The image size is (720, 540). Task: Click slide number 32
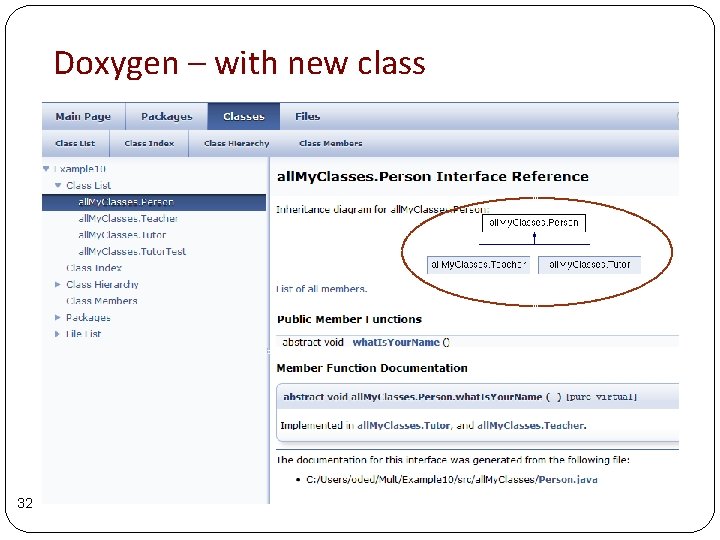[25, 503]
